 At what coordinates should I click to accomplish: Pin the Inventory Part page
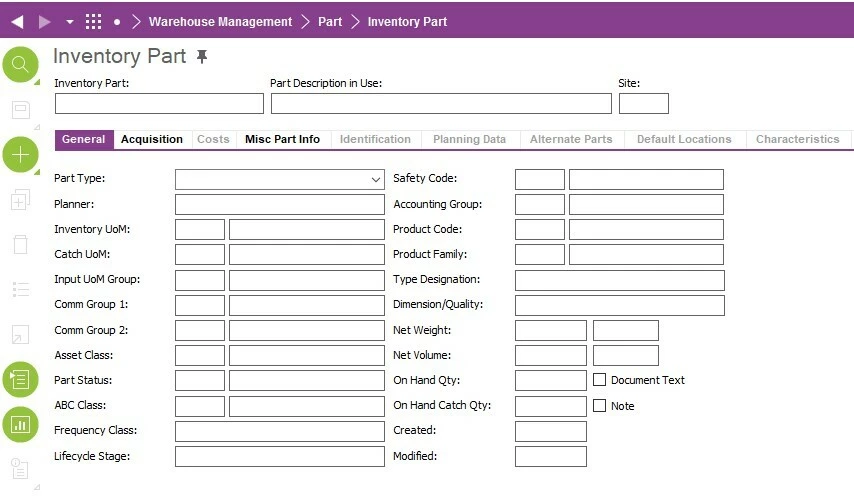pos(202,57)
